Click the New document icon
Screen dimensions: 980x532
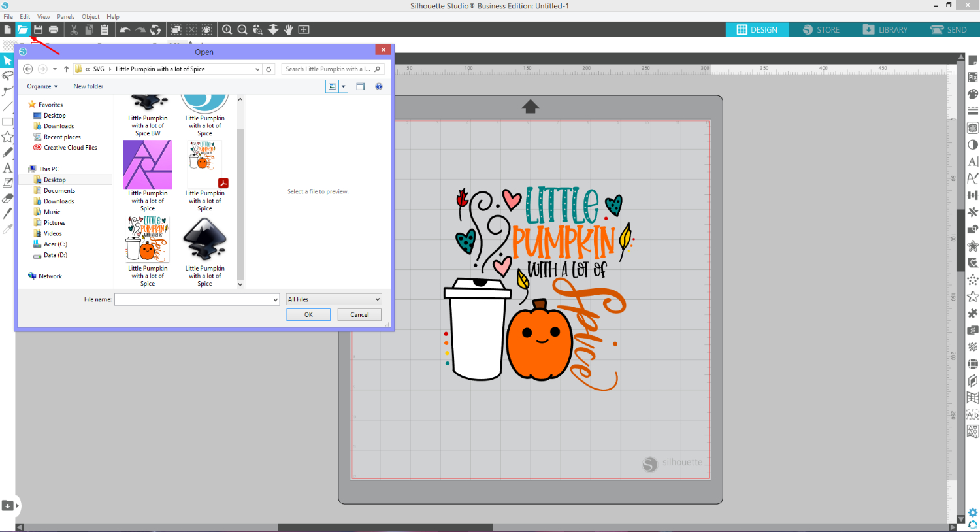coord(7,29)
